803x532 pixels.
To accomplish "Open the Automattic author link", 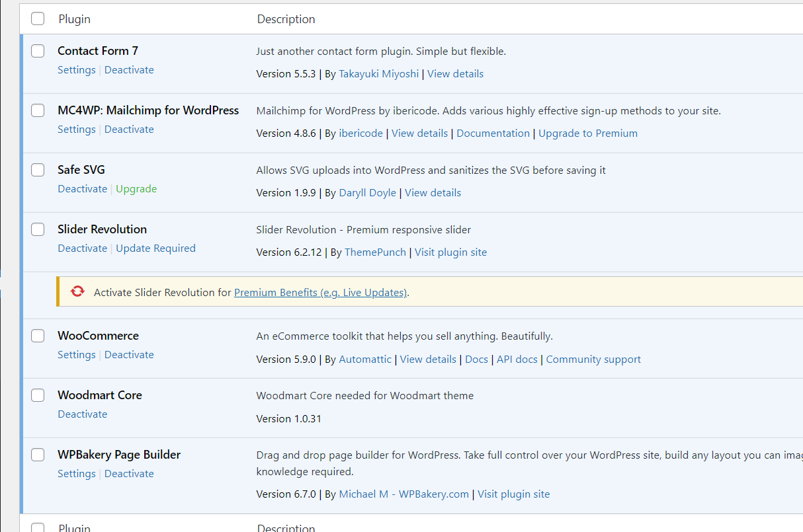I will tap(365, 360).
